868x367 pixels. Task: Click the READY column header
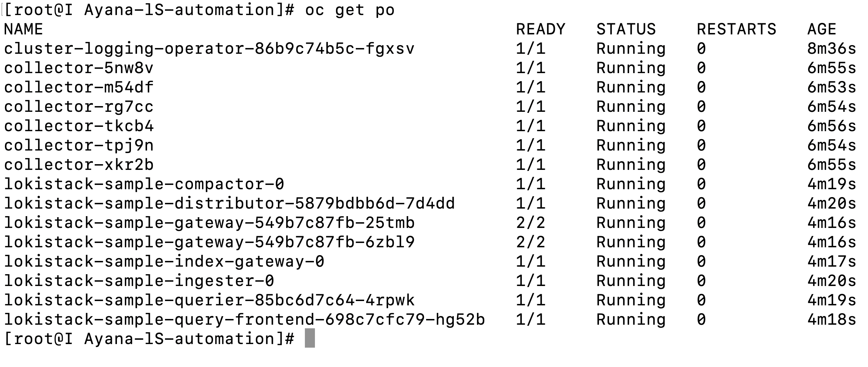click(x=541, y=29)
